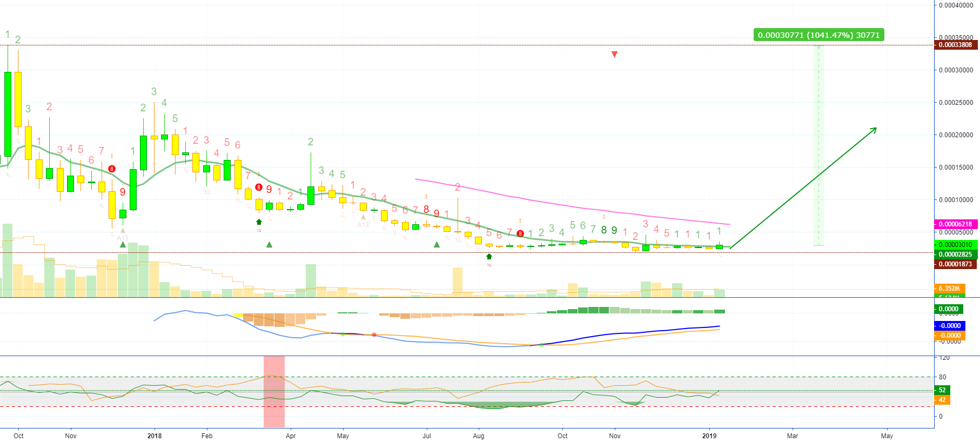Click the Mar label on the time axis

(x=793, y=436)
